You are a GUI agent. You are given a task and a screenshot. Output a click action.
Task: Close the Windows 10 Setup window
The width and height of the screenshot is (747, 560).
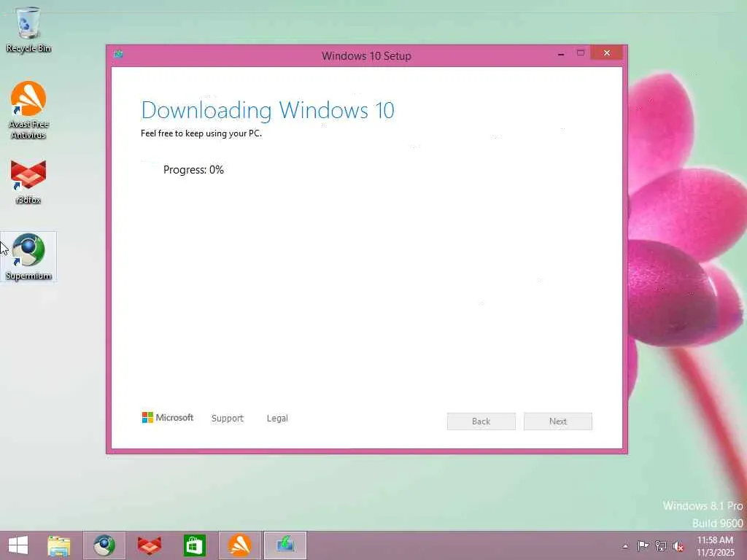click(606, 52)
